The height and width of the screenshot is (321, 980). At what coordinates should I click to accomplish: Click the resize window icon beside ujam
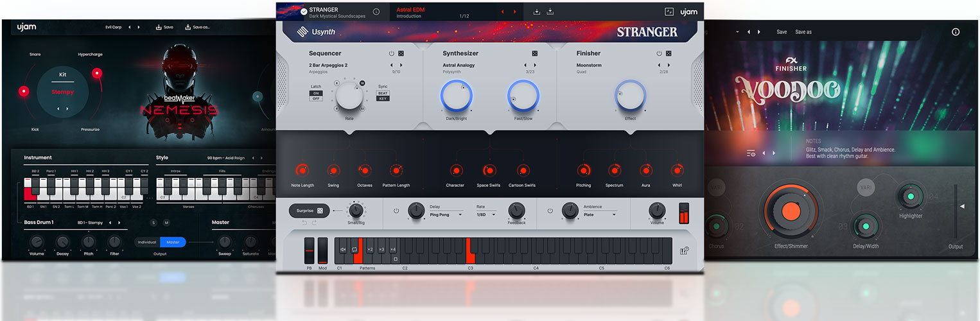(669, 12)
